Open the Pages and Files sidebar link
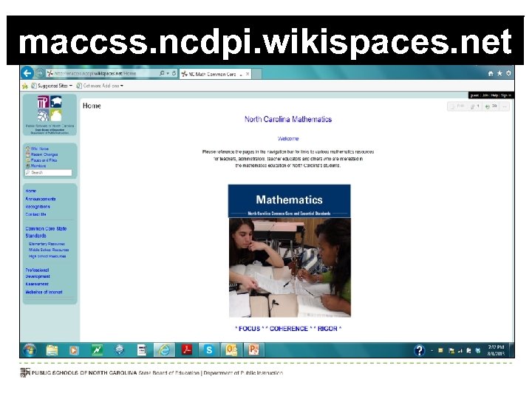Image resolution: width=532 pixels, height=399 pixels. point(44,160)
